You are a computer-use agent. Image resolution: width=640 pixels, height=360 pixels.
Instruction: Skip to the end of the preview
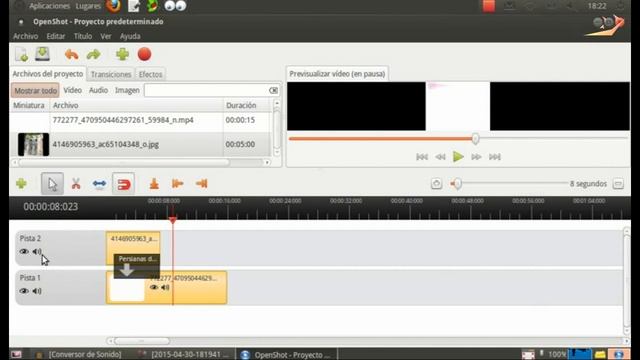point(495,157)
